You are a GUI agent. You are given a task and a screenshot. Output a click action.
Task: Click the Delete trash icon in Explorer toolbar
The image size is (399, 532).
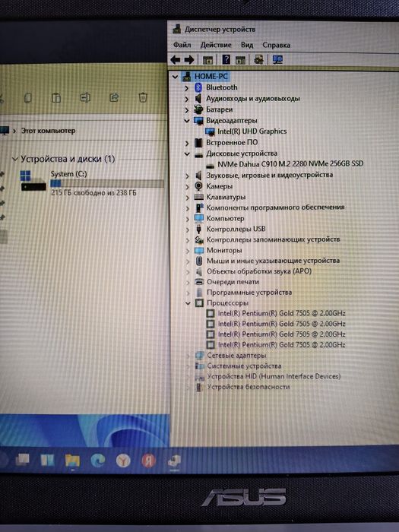[143, 98]
